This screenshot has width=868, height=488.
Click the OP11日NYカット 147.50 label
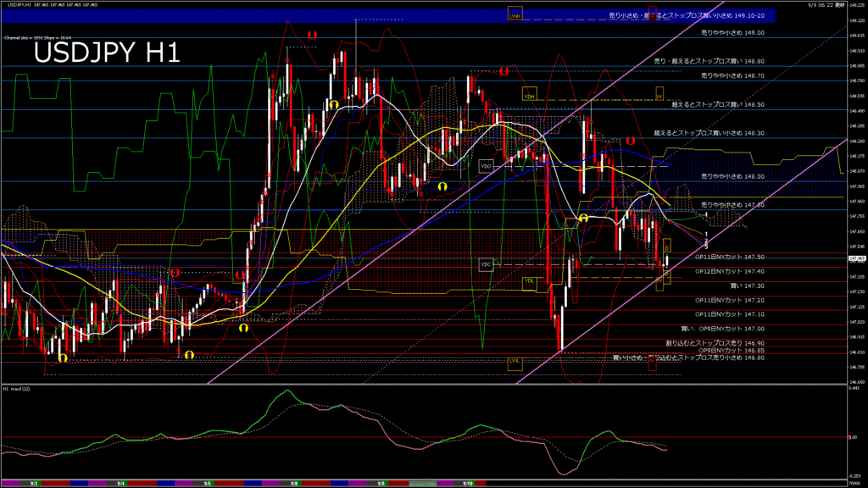[730, 257]
